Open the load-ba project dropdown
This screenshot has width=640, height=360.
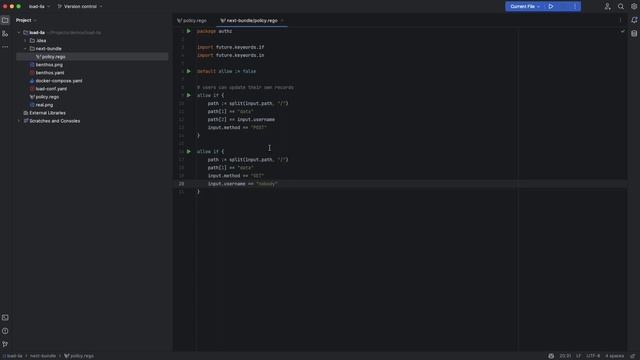pyautogui.click(x=39, y=7)
